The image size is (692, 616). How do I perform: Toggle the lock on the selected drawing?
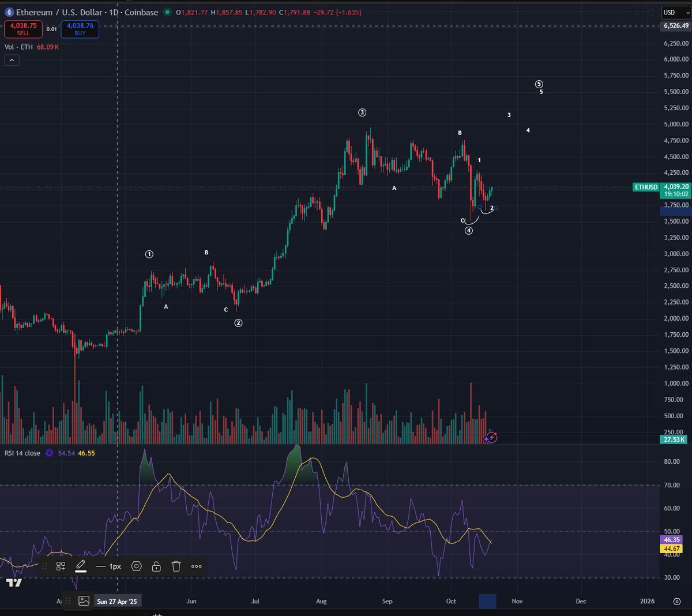[x=156, y=566]
